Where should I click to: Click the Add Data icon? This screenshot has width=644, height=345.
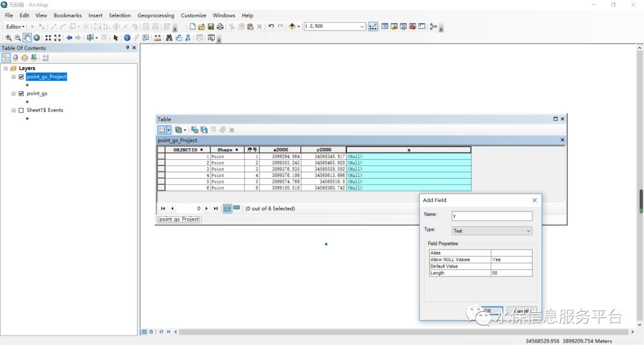pyautogui.click(x=292, y=26)
